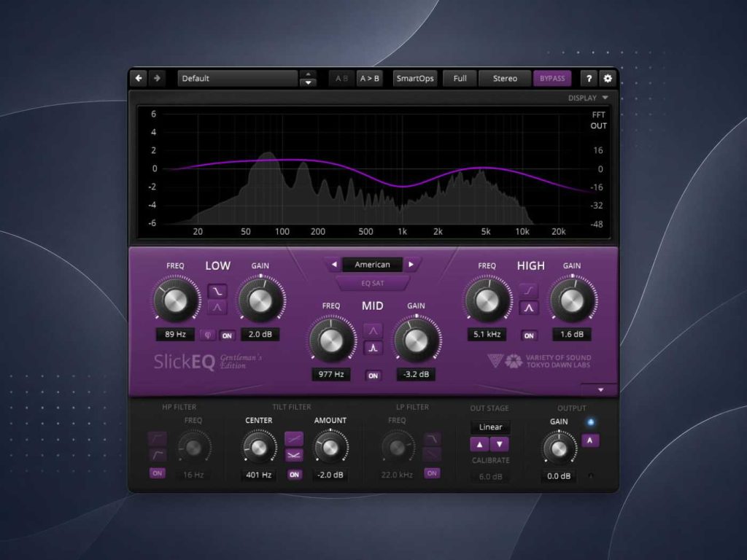Viewport: 747px width, 560px height.
Task: Select lower tilt filter crossing icon
Action: pyautogui.click(x=294, y=456)
